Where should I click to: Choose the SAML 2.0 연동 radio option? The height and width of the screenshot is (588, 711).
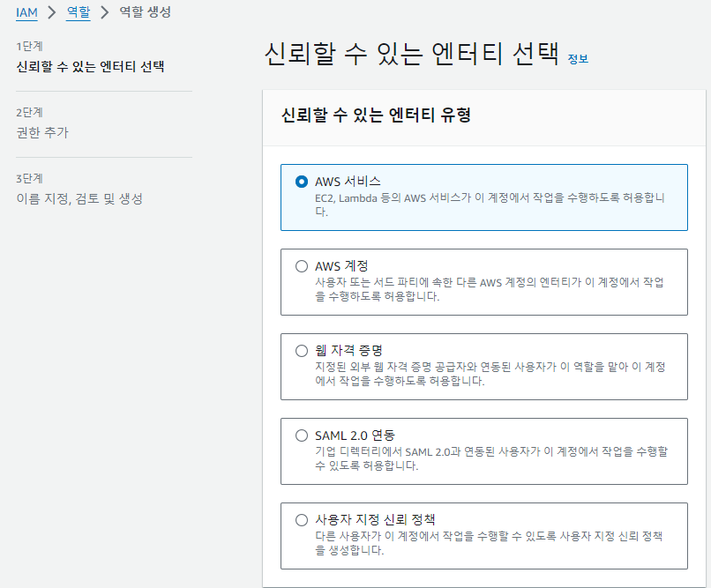point(302,435)
